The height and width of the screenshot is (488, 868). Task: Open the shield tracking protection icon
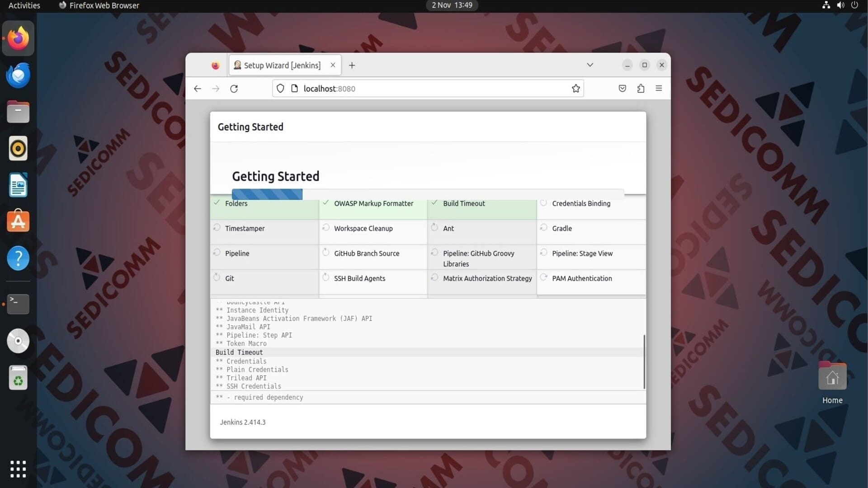[280, 89]
